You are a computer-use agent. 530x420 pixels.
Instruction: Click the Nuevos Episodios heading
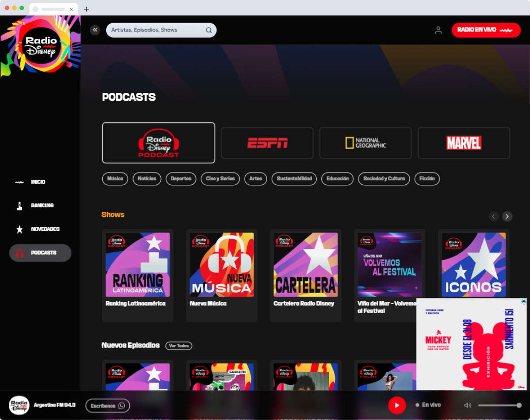pyautogui.click(x=131, y=345)
